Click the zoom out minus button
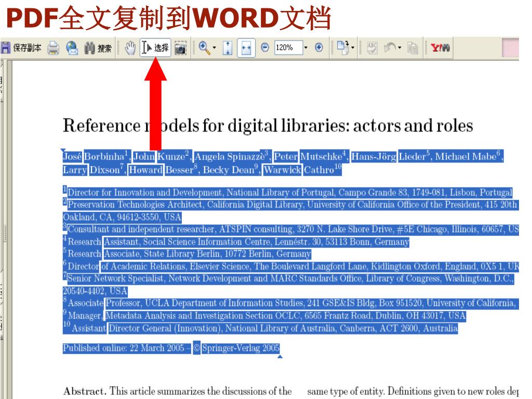Screen dimensions: 532x399 (x=265, y=47)
